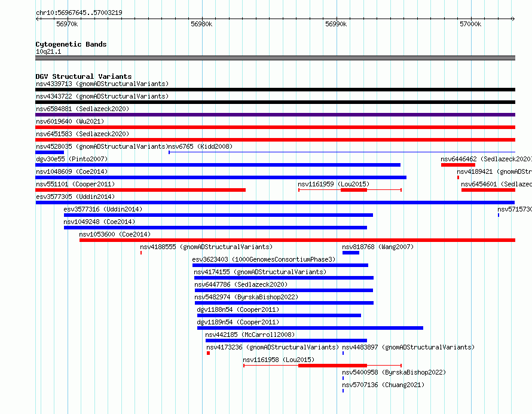Click the nsv4483897 small blue marker
The image size is (532, 414).
(343, 353)
